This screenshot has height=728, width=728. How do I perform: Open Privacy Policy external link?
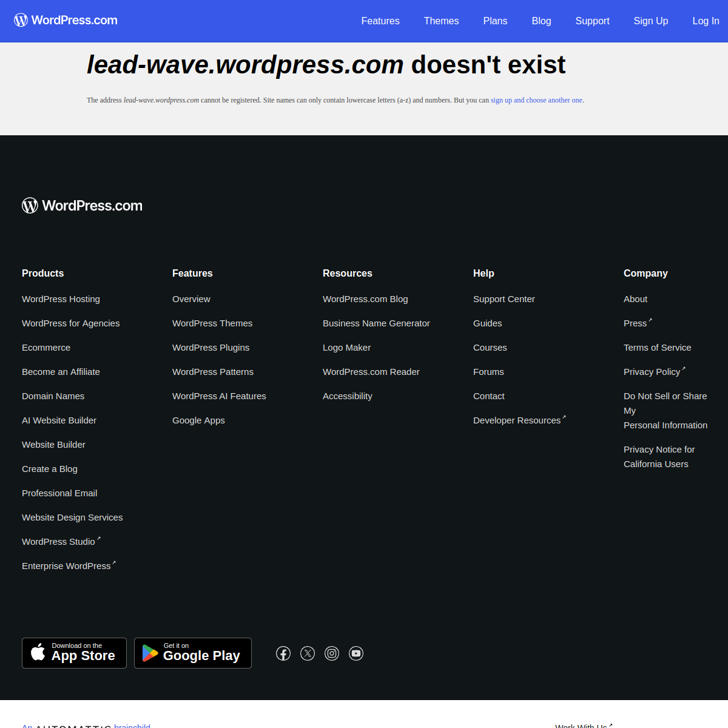coord(654,372)
